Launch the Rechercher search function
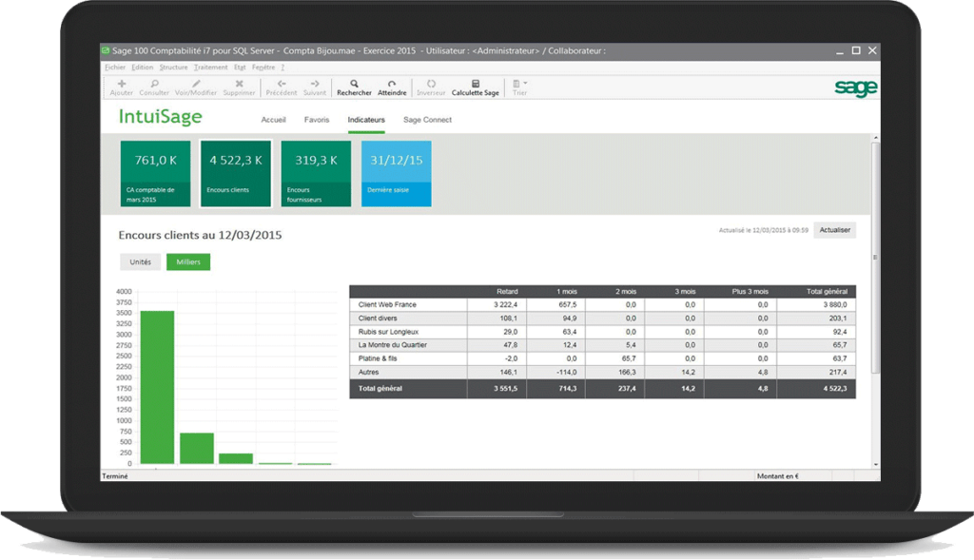974x560 pixels. [x=354, y=86]
